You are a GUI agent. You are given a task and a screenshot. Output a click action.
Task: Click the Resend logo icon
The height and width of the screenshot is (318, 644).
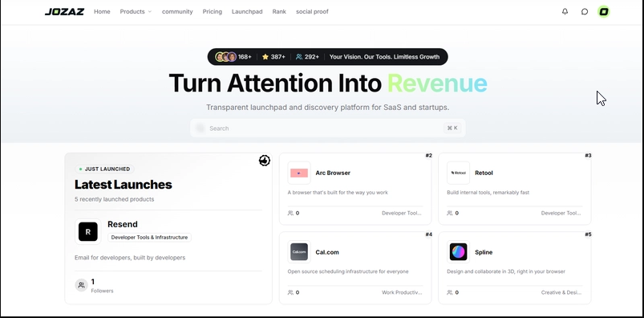tap(88, 231)
